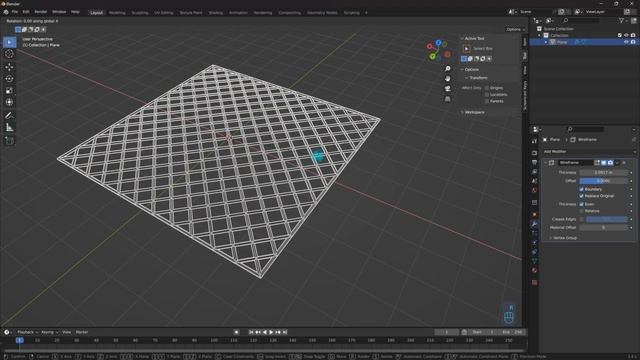
Task: Open the Modifiers wrench tab icon
Action: pyautogui.click(x=534, y=224)
